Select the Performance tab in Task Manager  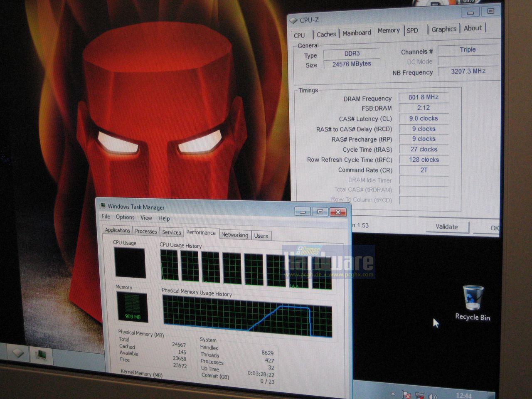pyautogui.click(x=201, y=233)
